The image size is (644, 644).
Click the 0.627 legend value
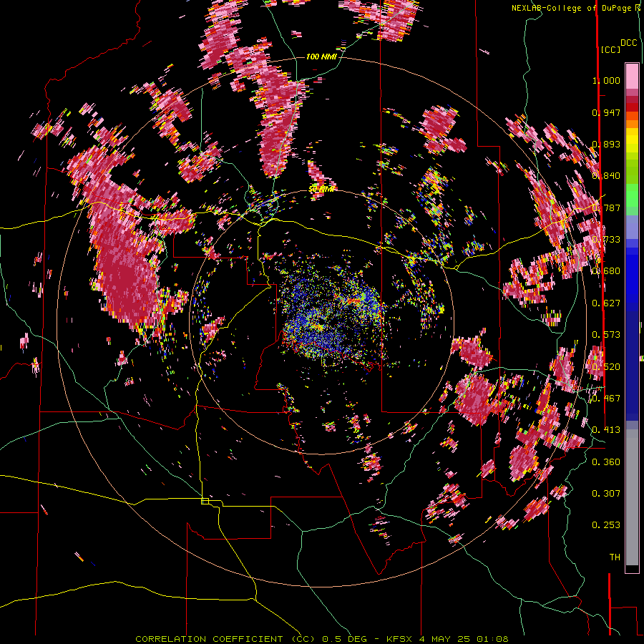pos(606,303)
